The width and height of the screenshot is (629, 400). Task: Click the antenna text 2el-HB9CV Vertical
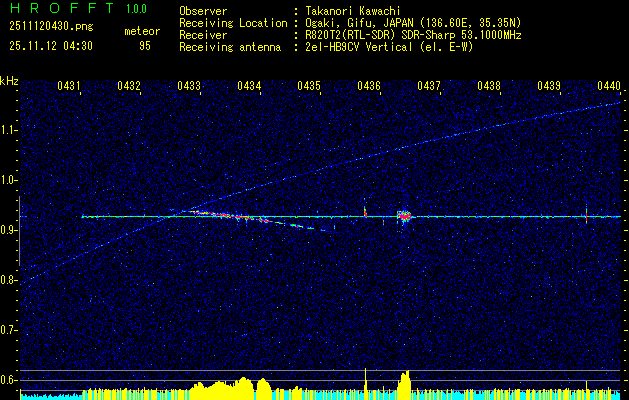(359, 47)
